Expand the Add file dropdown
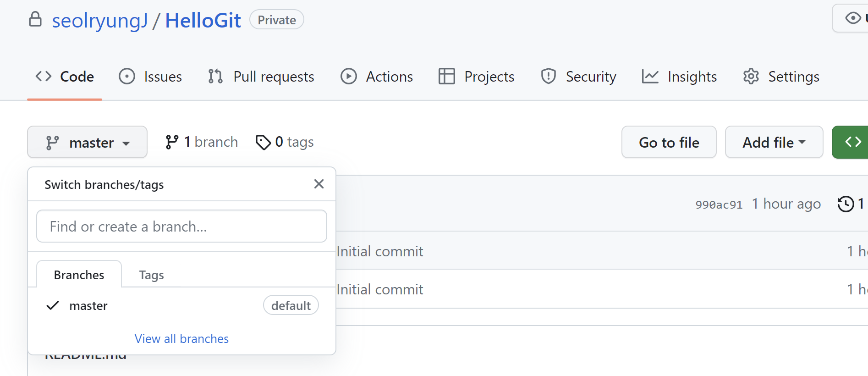 [x=774, y=142]
